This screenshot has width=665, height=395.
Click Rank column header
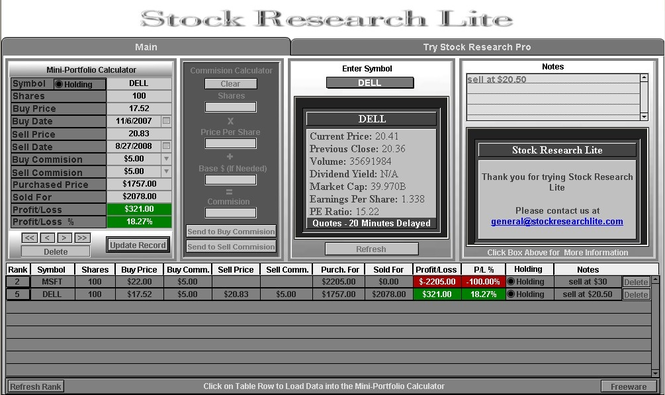[18, 269]
